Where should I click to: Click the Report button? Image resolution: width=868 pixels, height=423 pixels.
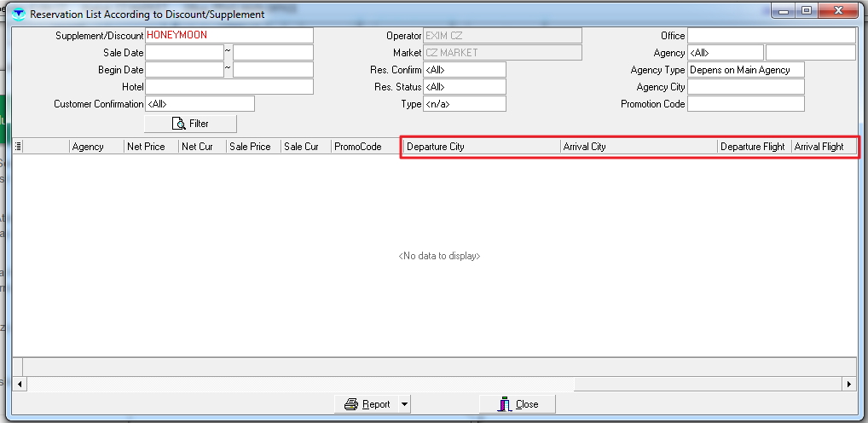click(368, 404)
